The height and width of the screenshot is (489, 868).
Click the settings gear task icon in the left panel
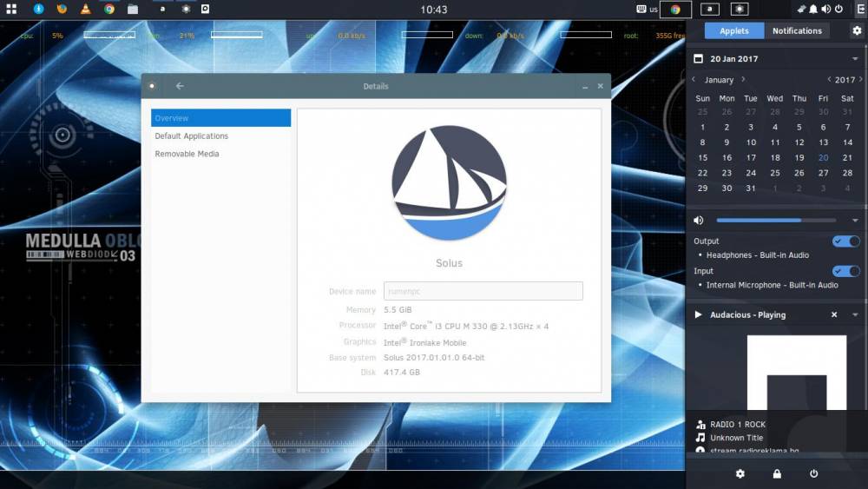pos(186,9)
